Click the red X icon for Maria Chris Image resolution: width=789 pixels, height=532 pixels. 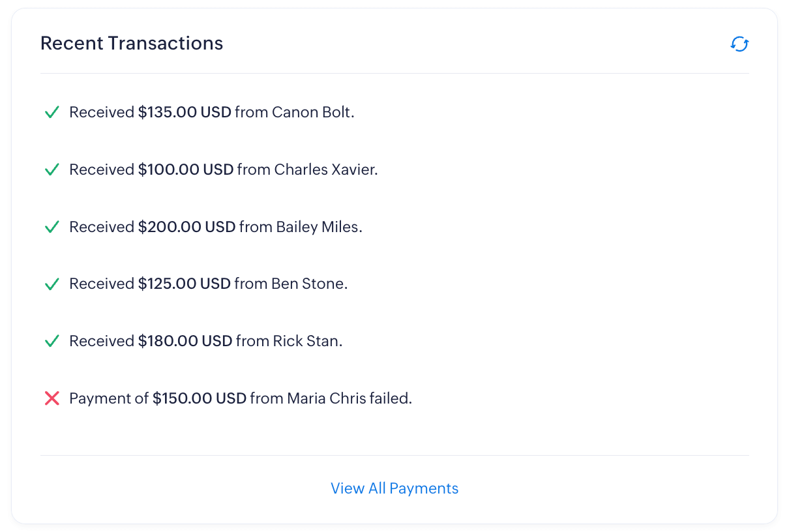coord(52,398)
